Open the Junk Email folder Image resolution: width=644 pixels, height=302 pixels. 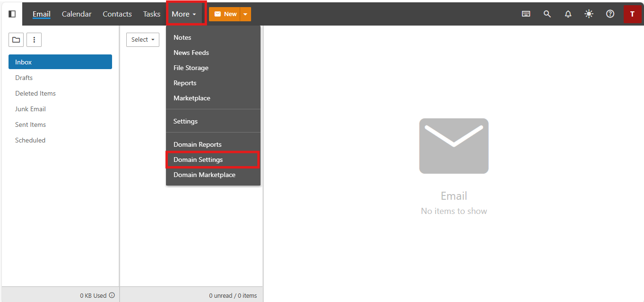tap(30, 109)
